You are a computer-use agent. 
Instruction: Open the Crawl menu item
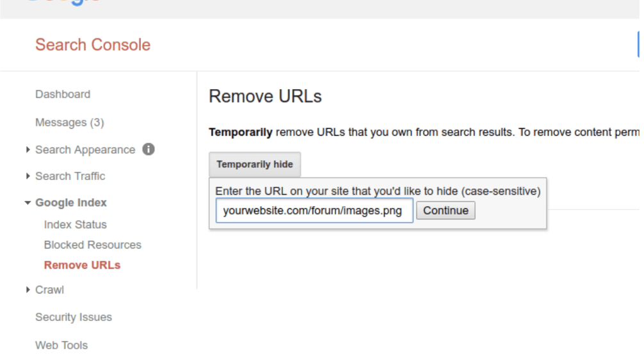[x=50, y=290]
